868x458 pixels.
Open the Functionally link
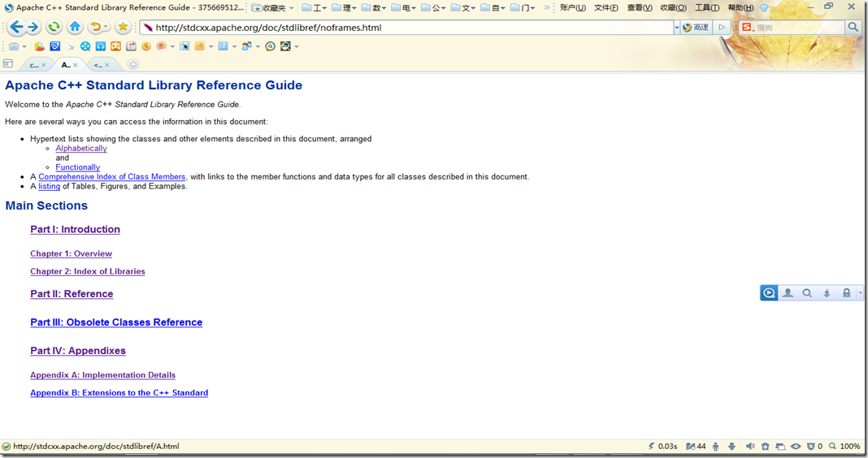pyautogui.click(x=77, y=167)
